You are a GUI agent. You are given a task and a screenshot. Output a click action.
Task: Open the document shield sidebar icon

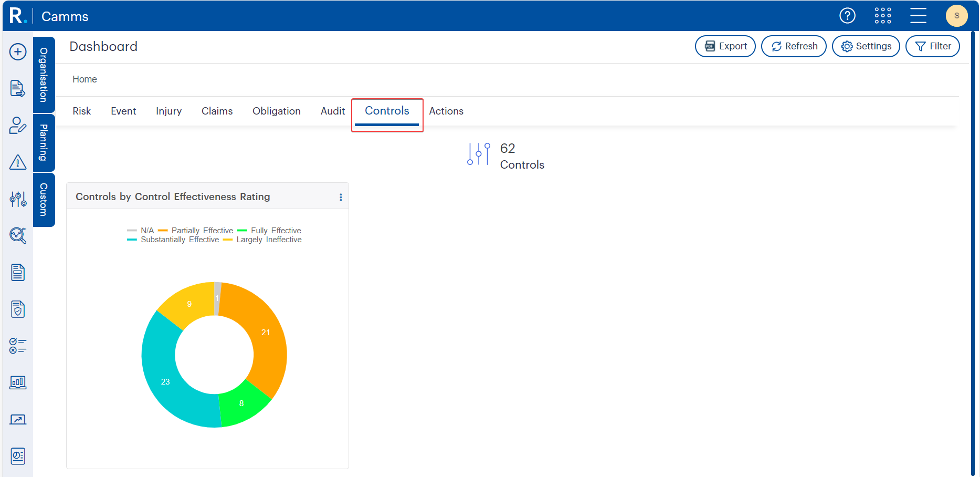pos(18,309)
